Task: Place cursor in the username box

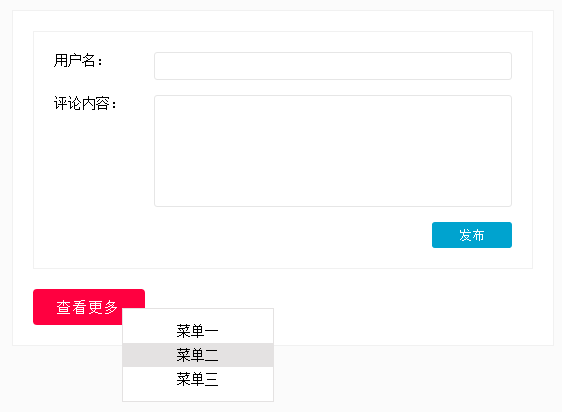Action: (x=333, y=66)
